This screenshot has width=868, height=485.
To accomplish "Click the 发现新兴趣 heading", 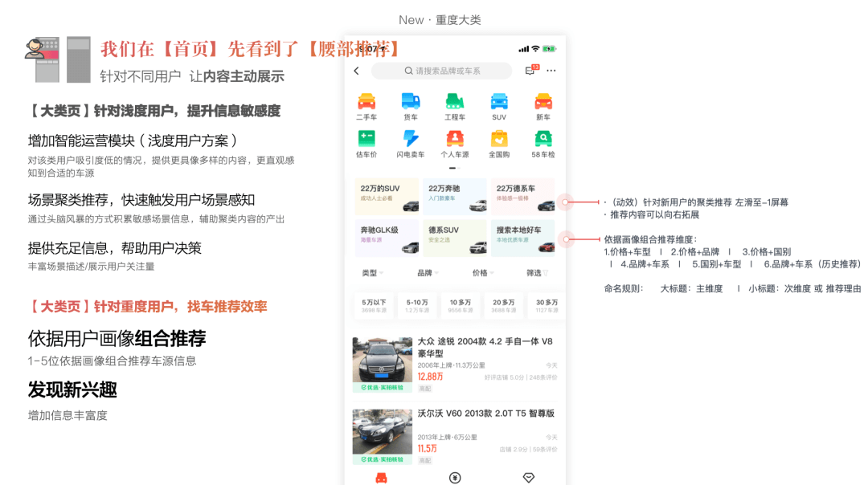I will [x=72, y=389].
